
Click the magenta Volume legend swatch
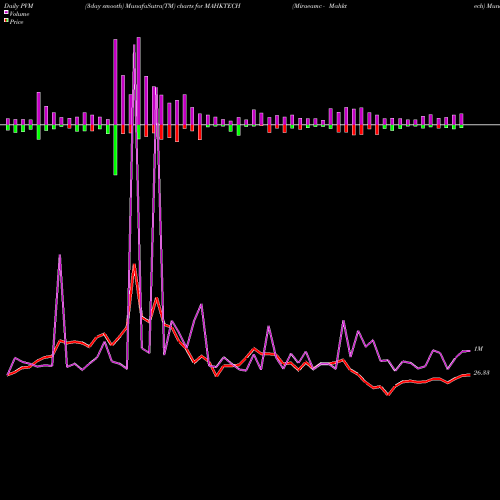pos(6,12)
